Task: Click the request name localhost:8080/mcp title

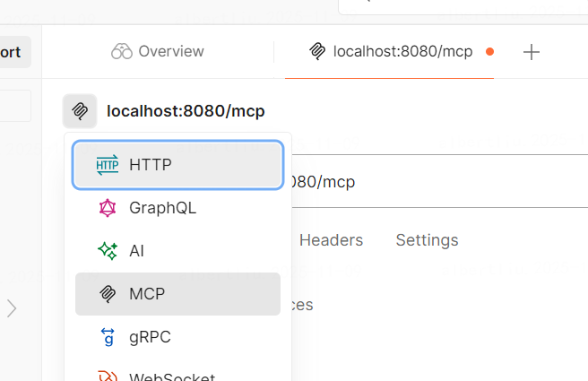Action: tap(186, 111)
